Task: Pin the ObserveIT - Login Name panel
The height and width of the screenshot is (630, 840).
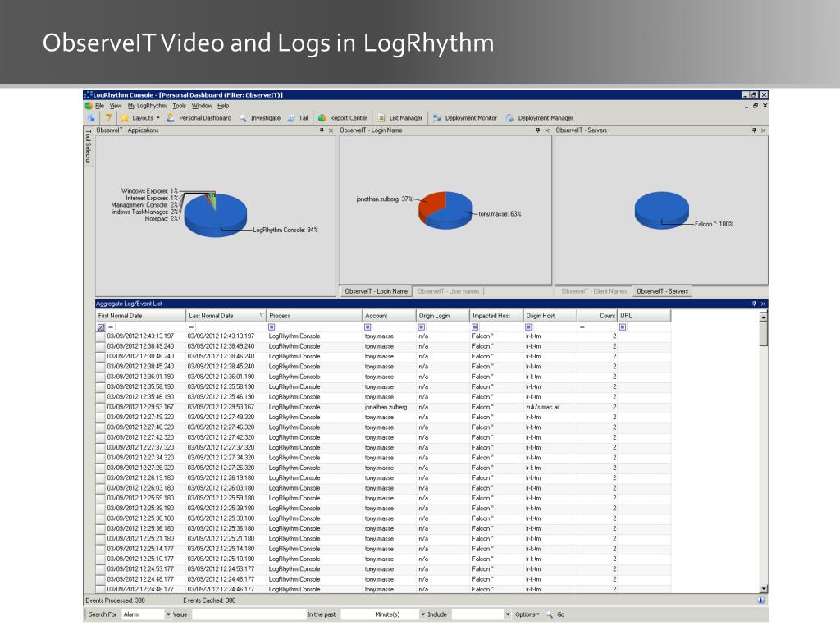Action: pyautogui.click(x=538, y=130)
